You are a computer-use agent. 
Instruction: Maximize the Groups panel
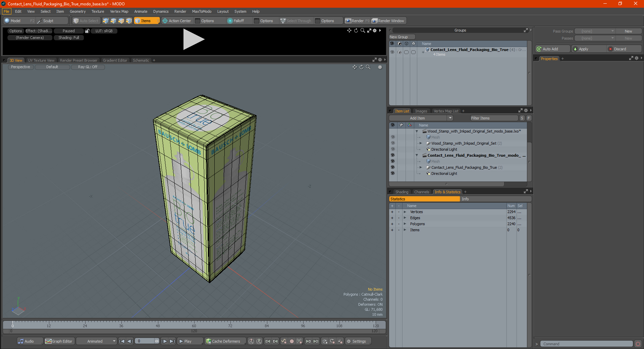[526, 30]
